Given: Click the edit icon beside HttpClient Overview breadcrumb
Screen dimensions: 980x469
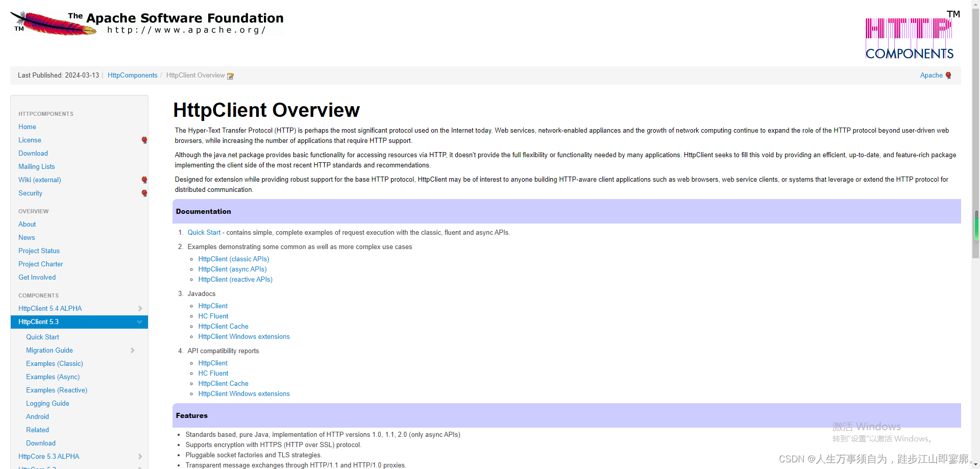Looking at the screenshot, I should pyautogui.click(x=230, y=76).
